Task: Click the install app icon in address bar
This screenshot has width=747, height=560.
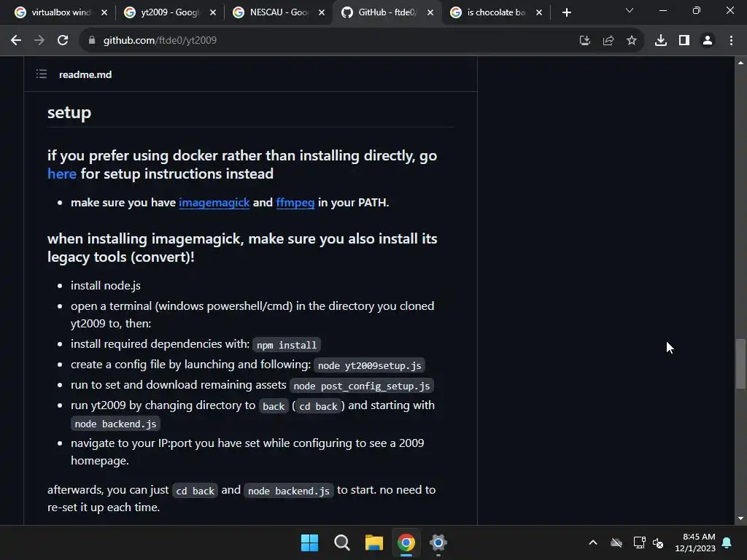Action: (x=584, y=41)
